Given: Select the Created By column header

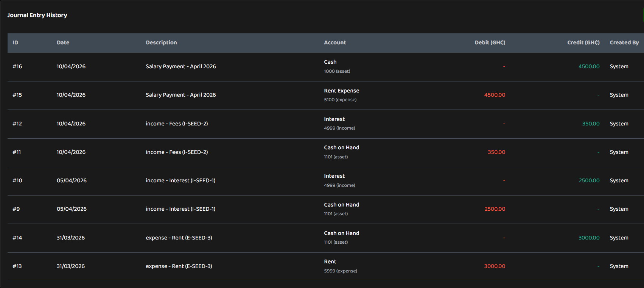Looking at the screenshot, I should click(x=624, y=42).
